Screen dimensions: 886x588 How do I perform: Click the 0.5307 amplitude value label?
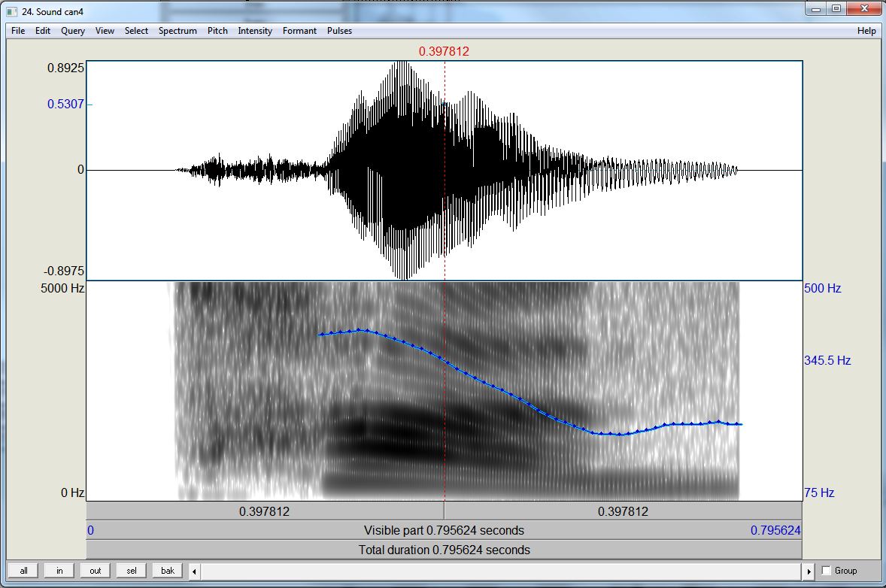coord(65,104)
